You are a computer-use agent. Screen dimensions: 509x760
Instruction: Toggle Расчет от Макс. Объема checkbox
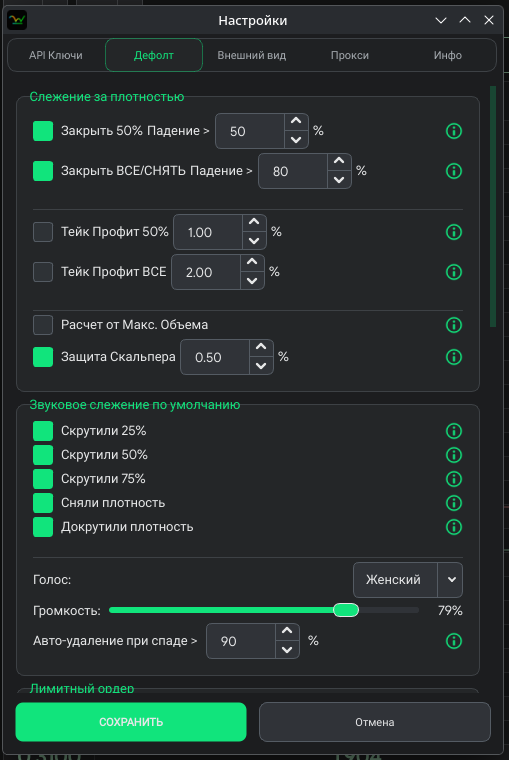pos(43,325)
